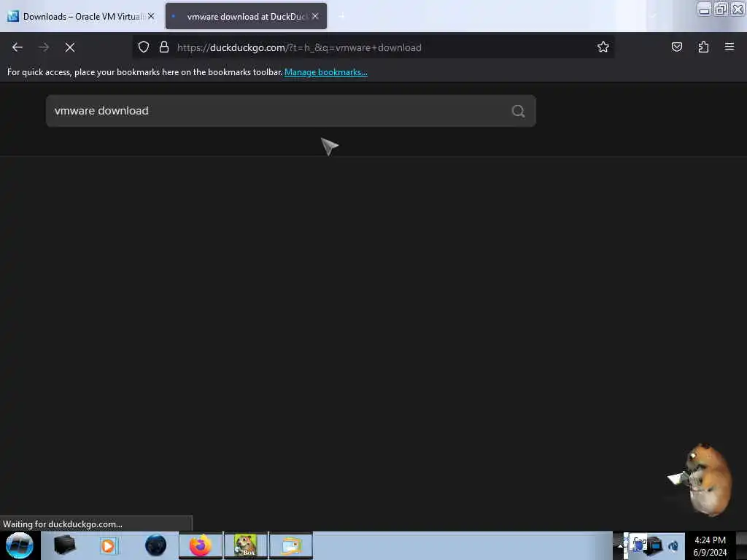This screenshot has width=747, height=560.
Task: Open the dark globe taskbar icon
Action: click(x=156, y=545)
